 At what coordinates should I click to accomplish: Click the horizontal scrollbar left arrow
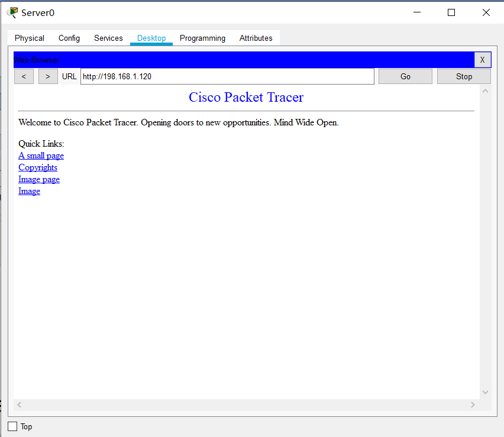pyautogui.click(x=20, y=405)
